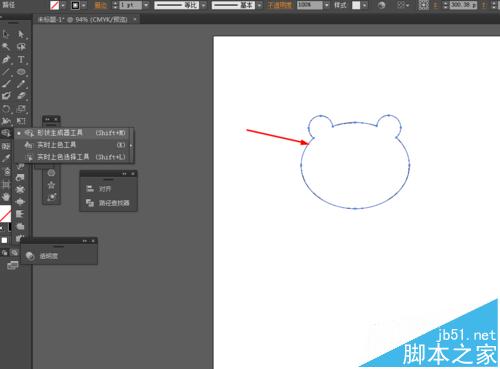Pick the Paintbrush tool
500x369 pixels.
(x=6, y=84)
